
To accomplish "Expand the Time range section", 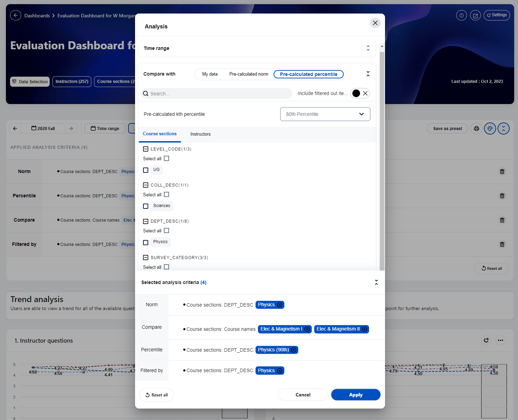I will [x=368, y=48].
